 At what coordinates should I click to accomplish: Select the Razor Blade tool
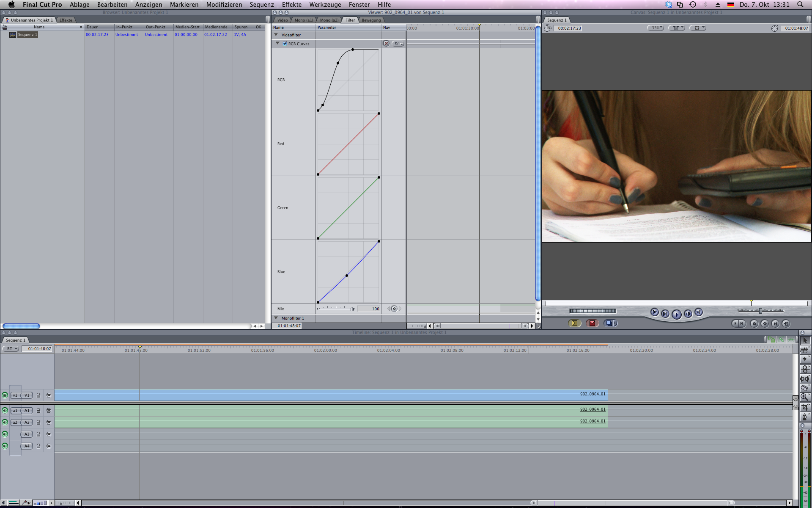[805, 388]
